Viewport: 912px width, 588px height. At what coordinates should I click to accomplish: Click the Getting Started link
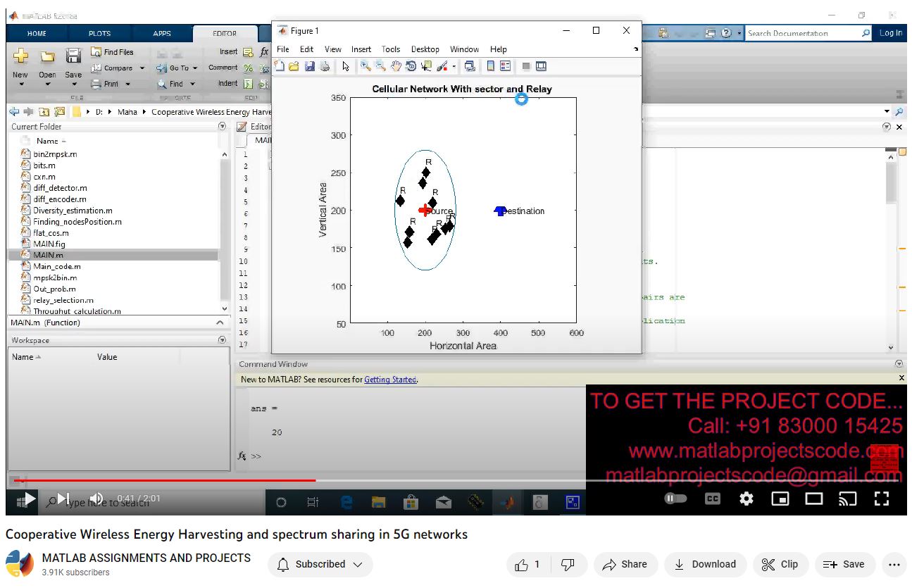[x=390, y=380]
